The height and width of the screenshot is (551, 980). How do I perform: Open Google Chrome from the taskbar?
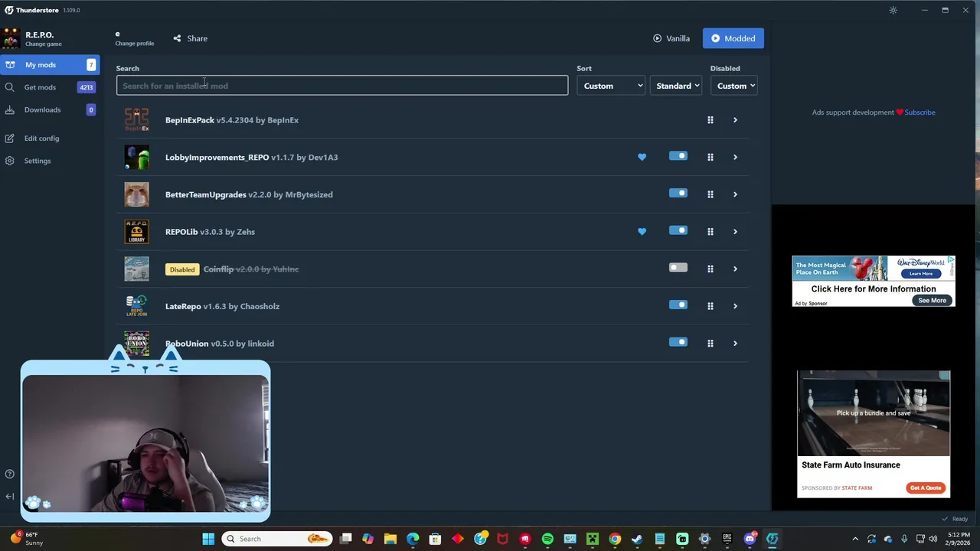(615, 539)
